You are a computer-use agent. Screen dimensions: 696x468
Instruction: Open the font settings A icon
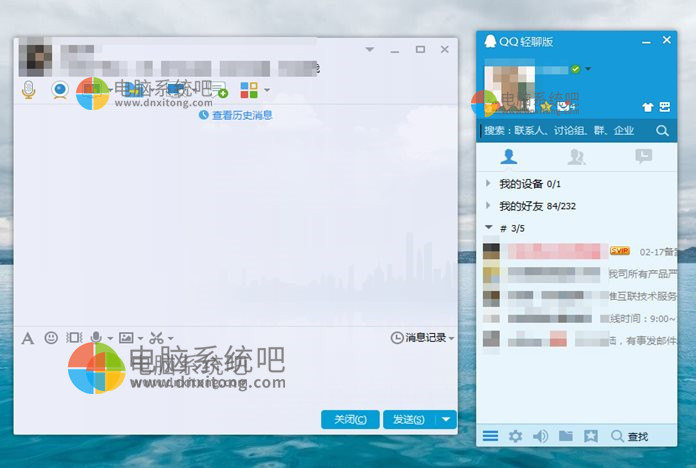pyautogui.click(x=28, y=338)
